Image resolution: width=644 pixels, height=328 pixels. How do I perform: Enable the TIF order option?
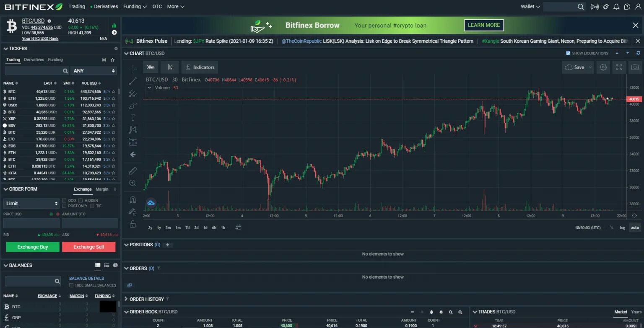(92, 206)
